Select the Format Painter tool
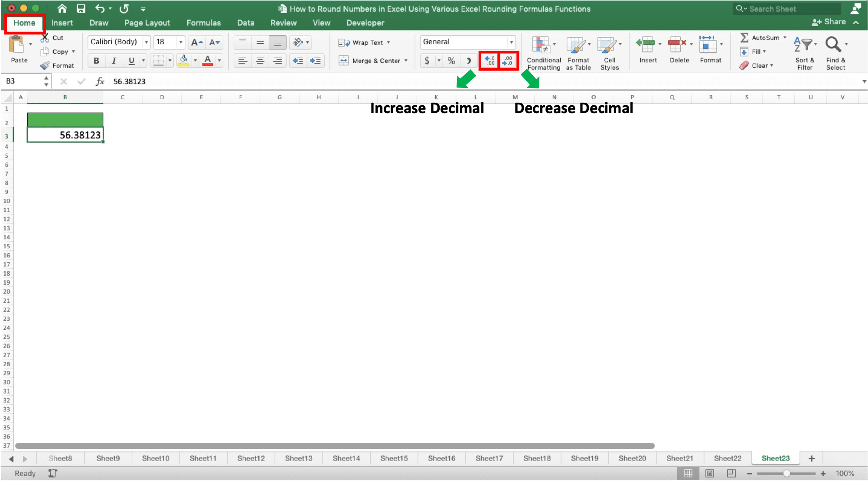Viewport: 868px width, 481px height. pos(58,65)
